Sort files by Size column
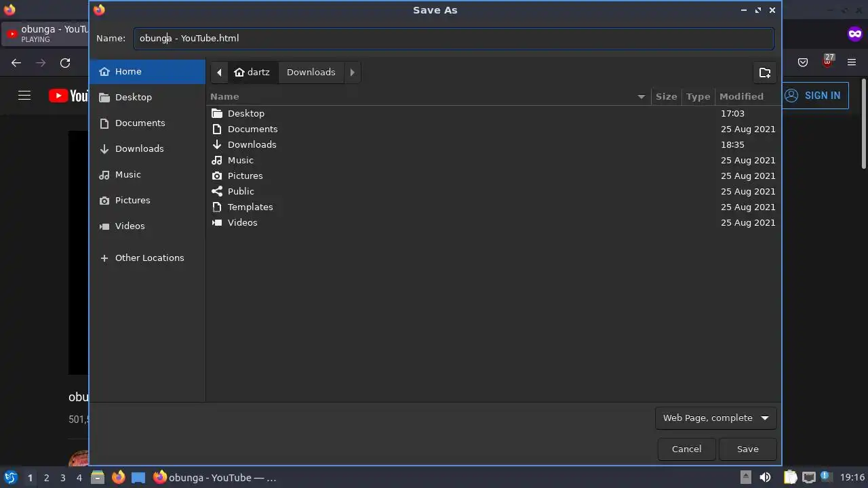 (666, 96)
